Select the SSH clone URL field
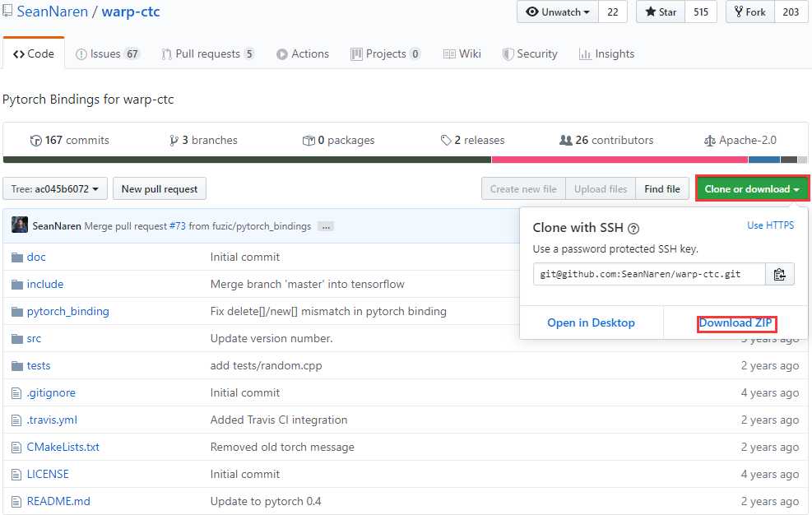This screenshot has height=515, width=812. click(649, 274)
